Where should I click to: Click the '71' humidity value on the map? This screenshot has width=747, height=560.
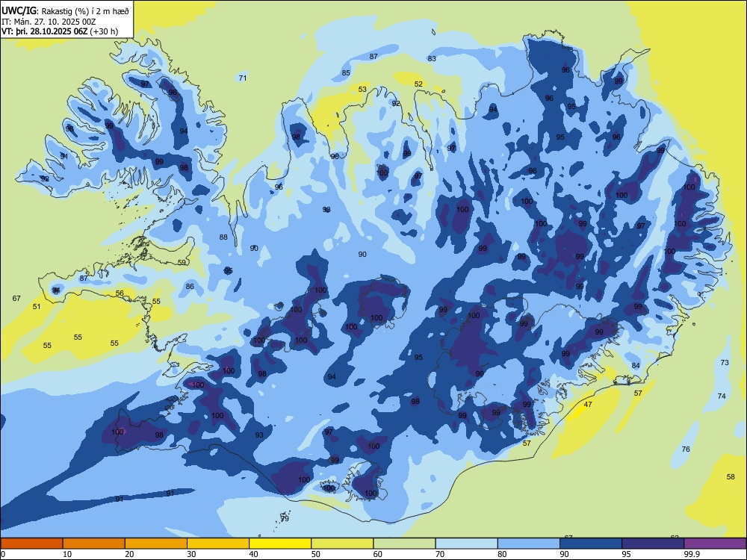[243, 78]
